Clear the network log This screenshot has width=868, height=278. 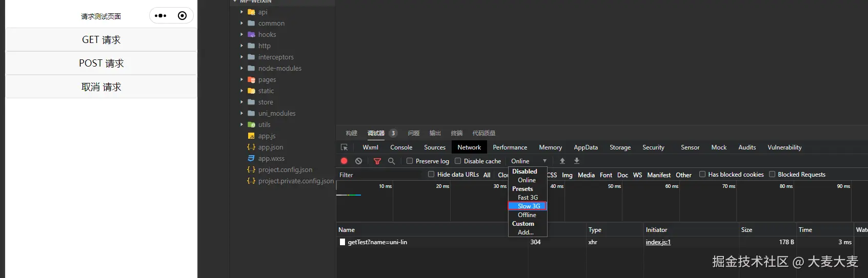(359, 161)
